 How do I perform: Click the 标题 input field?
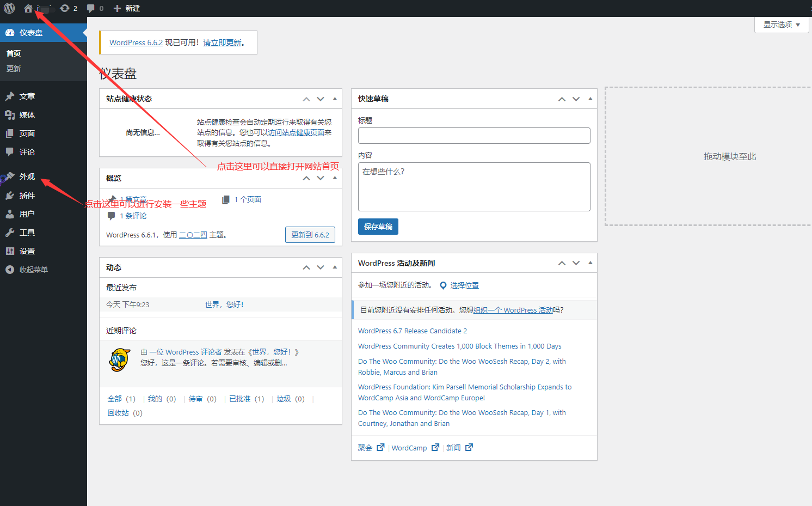point(473,136)
